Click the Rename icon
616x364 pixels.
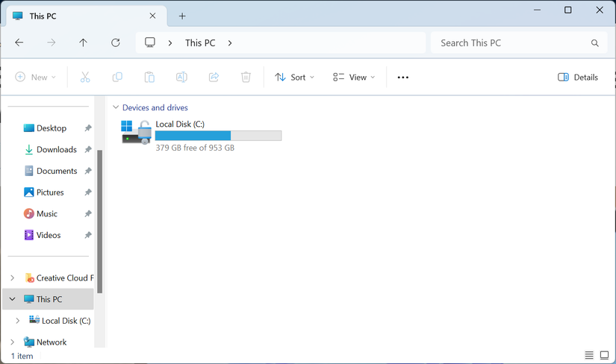pyautogui.click(x=181, y=77)
